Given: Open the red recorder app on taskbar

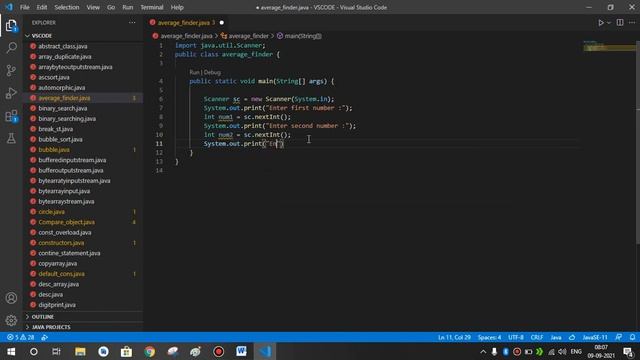Looking at the screenshot, I should click(218, 351).
